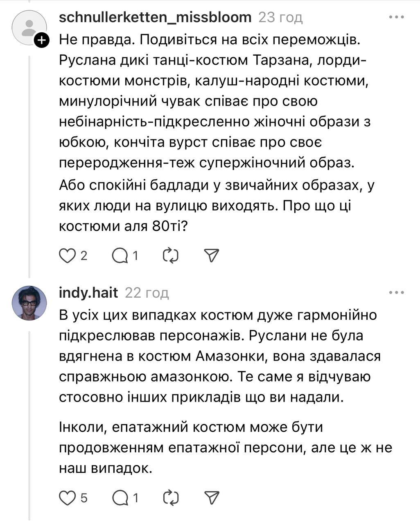Open the reply text about костюм Амазонки

tap(219, 356)
